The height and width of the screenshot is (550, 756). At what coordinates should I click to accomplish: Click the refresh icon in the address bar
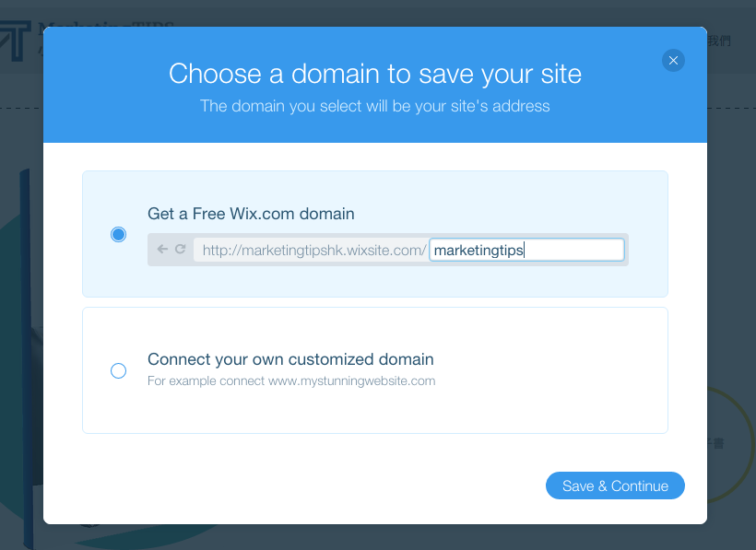point(181,249)
